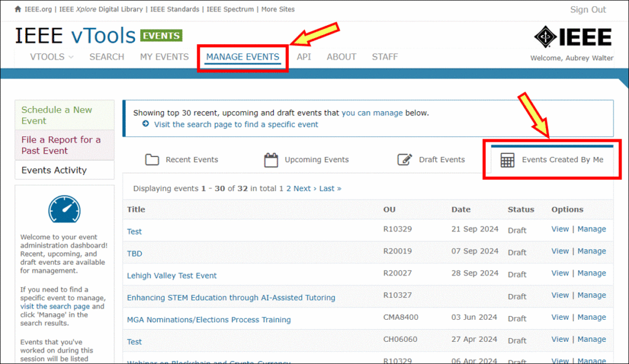The width and height of the screenshot is (629, 364).
Task: Click the Recent Events folder icon
Action: 152,160
